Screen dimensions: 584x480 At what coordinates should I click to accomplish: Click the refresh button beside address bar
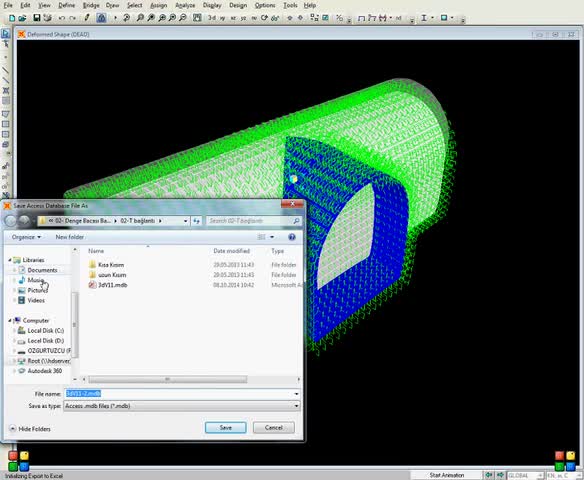coord(196,221)
